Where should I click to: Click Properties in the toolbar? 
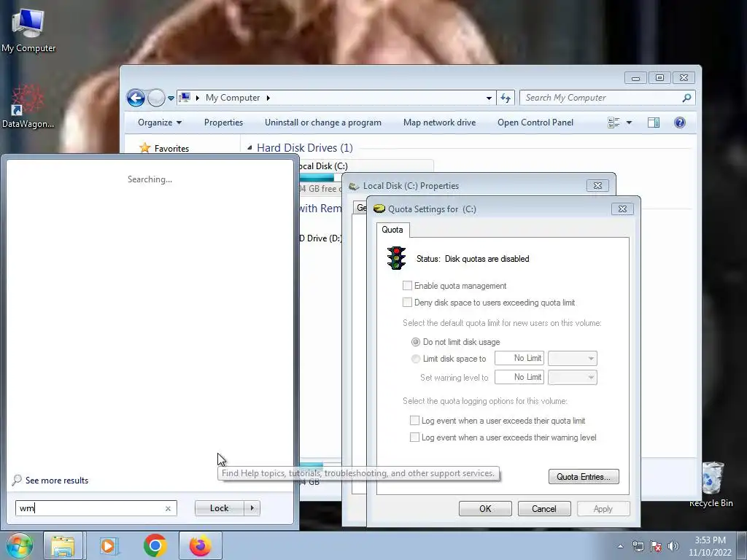click(223, 122)
